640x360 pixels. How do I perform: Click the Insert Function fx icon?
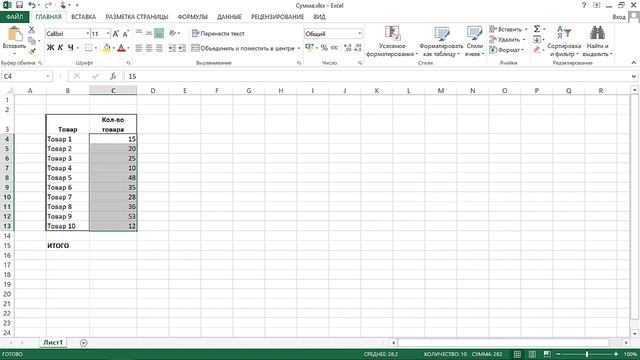point(113,76)
